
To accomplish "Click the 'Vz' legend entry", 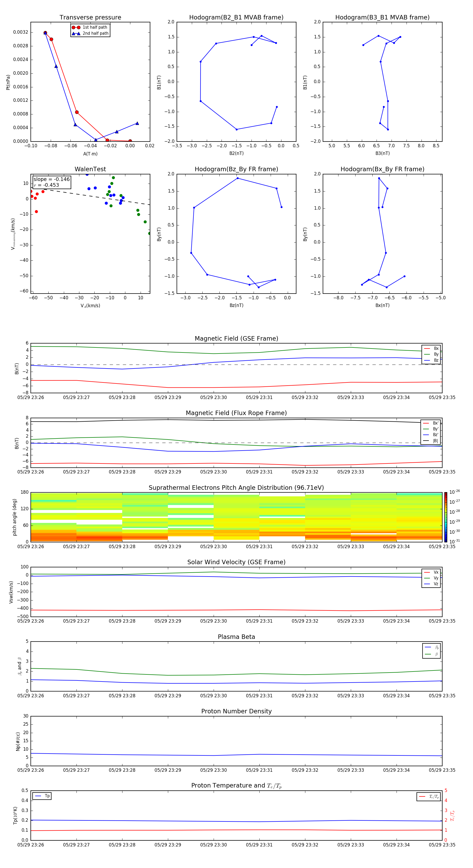I will (431, 584).
